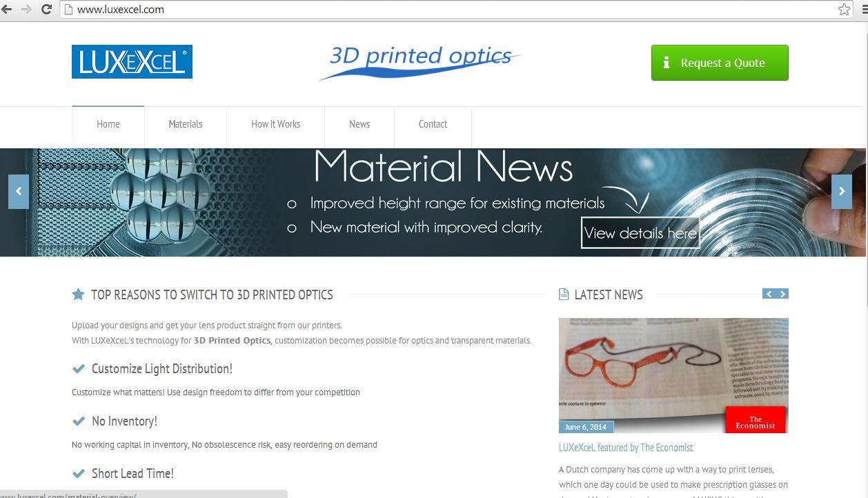Click the Short Lead Time! heading
This screenshot has width=868, height=498.
(132, 474)
